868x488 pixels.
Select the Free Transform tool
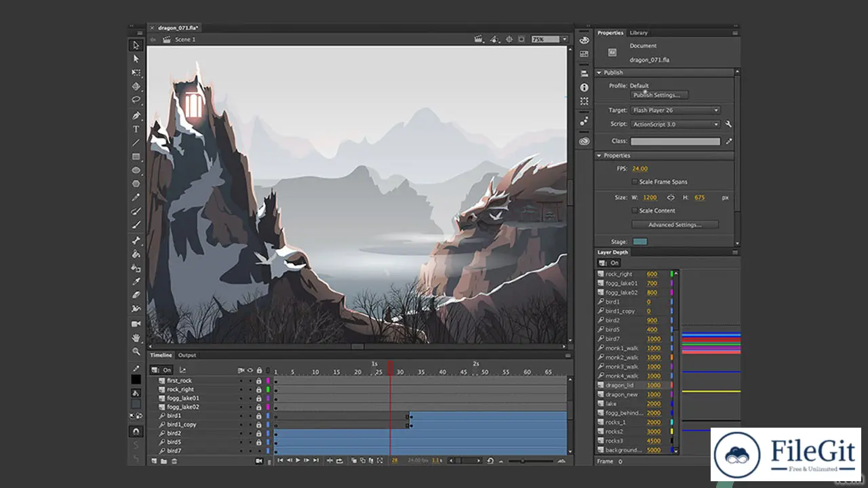[136, 73]
